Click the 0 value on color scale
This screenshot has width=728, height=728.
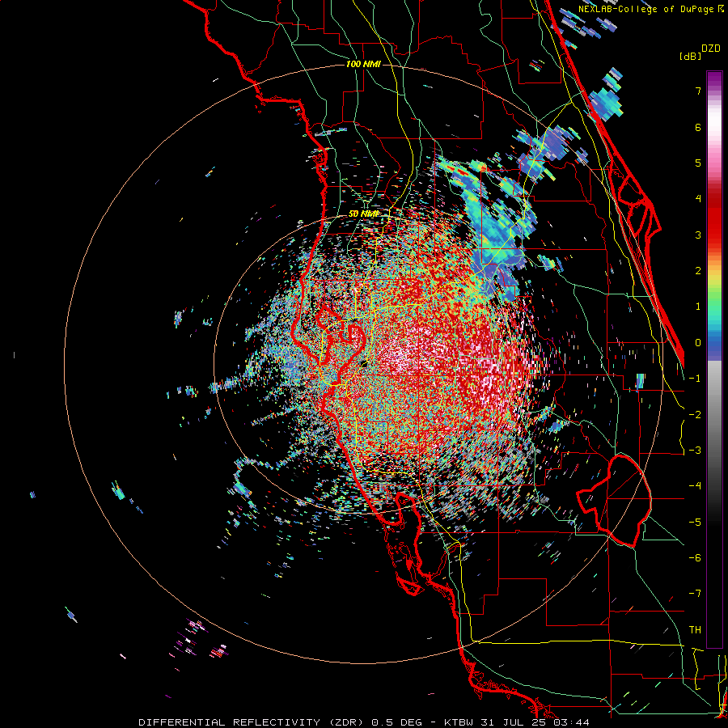(698, 343)
